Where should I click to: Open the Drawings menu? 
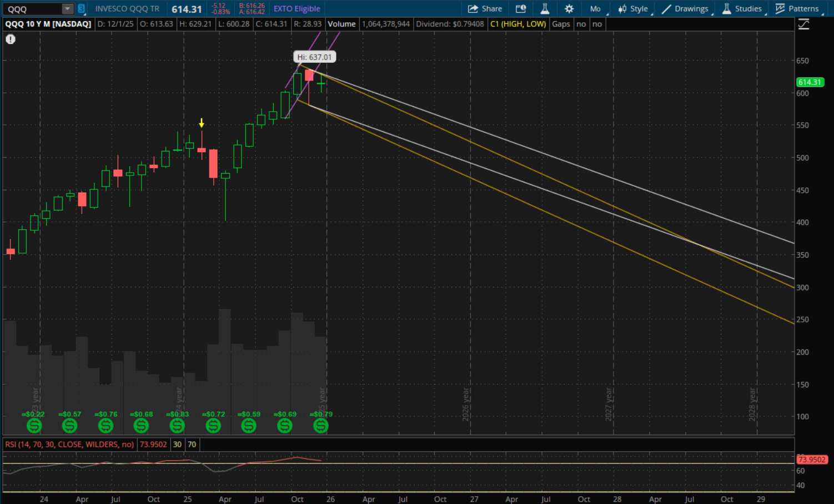pos(685,9)
